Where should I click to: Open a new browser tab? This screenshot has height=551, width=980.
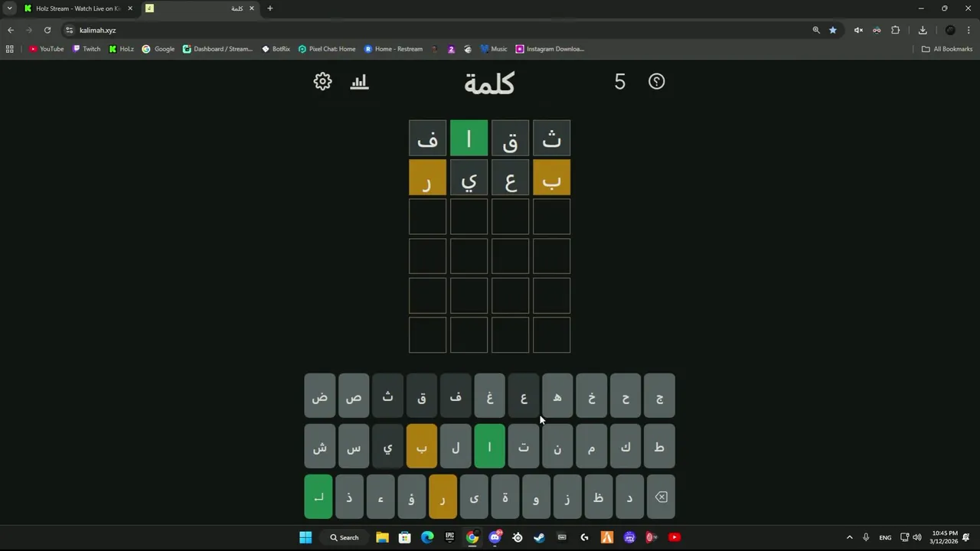(x=269, y=8)
